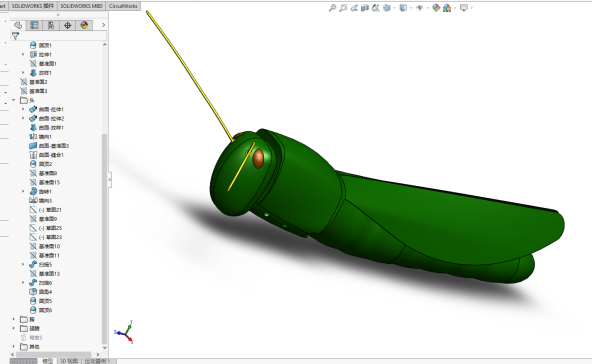
Task: Open the SOLIDWORKS 插件 tab
Action: pos(33,6)
